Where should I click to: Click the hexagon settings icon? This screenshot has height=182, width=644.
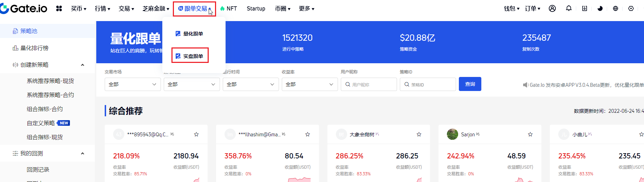(631, 8)
